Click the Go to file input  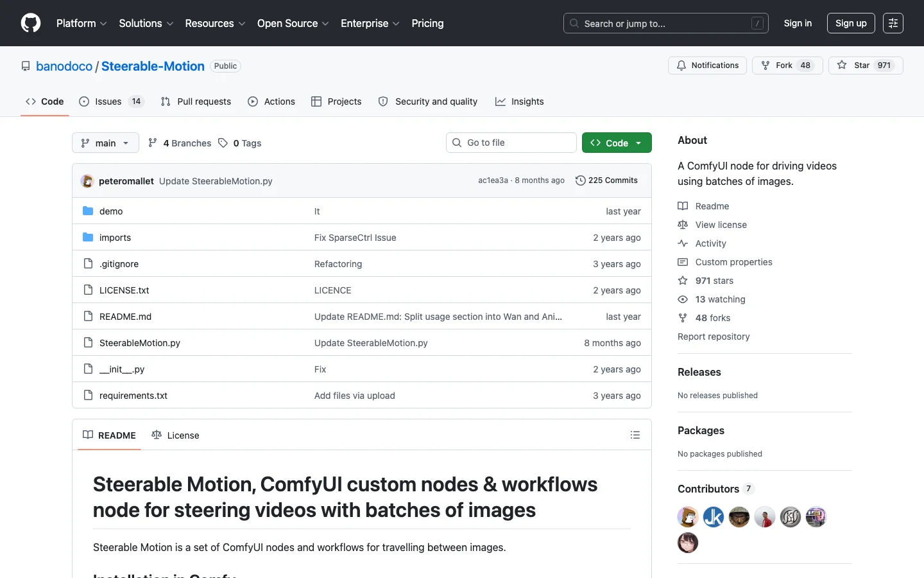511,143
